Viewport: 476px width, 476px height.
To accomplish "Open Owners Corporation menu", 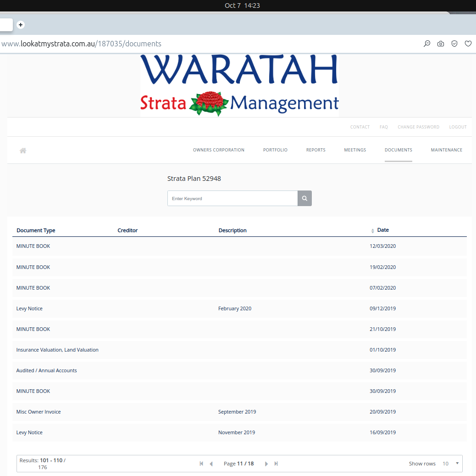I will [219, 150].
